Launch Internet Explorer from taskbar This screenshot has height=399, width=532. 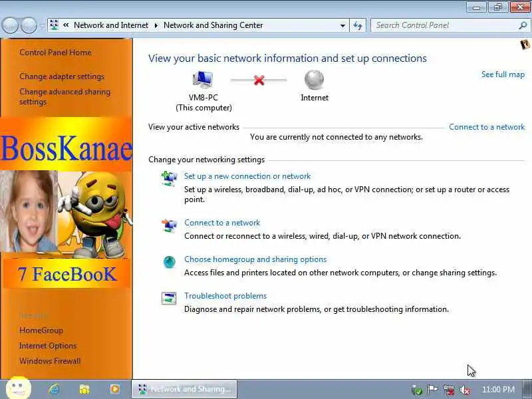coord(55,389)
